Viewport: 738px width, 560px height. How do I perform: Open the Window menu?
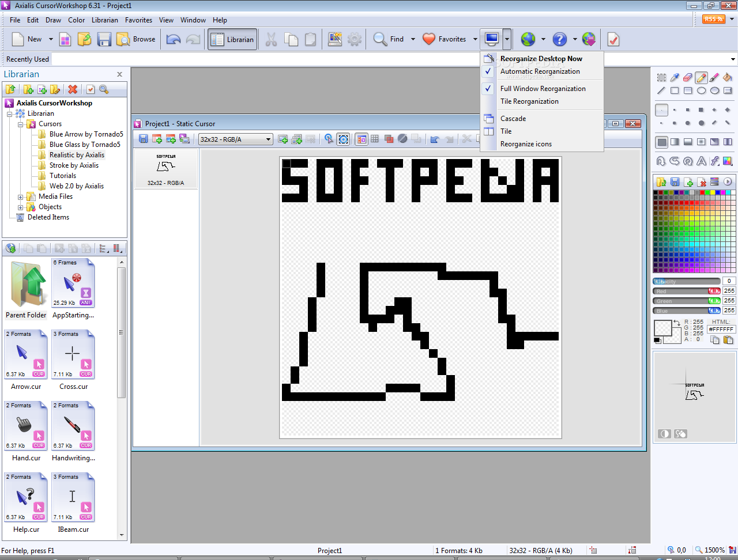[193, 20]
